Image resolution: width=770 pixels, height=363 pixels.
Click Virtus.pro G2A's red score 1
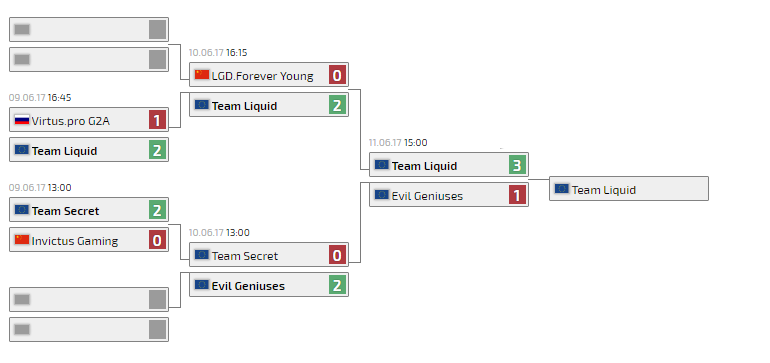point(157,120)
